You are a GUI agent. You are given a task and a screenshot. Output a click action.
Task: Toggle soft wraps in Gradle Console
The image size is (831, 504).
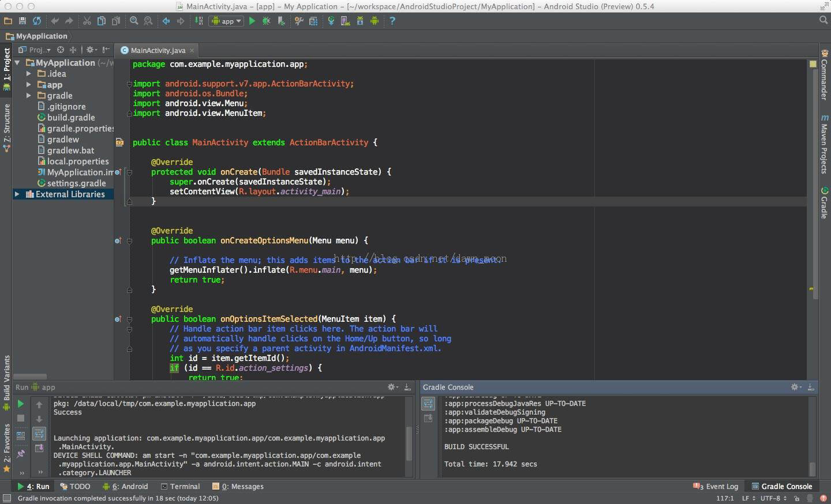click(x=428, y=404)
